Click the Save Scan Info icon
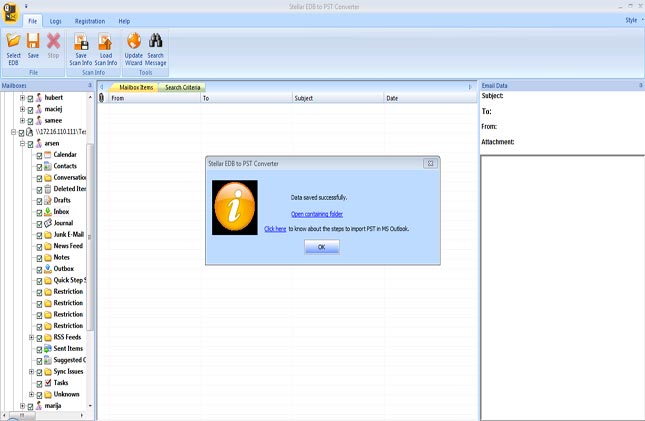This screenshot has height=421, width=645. (81, 42)
